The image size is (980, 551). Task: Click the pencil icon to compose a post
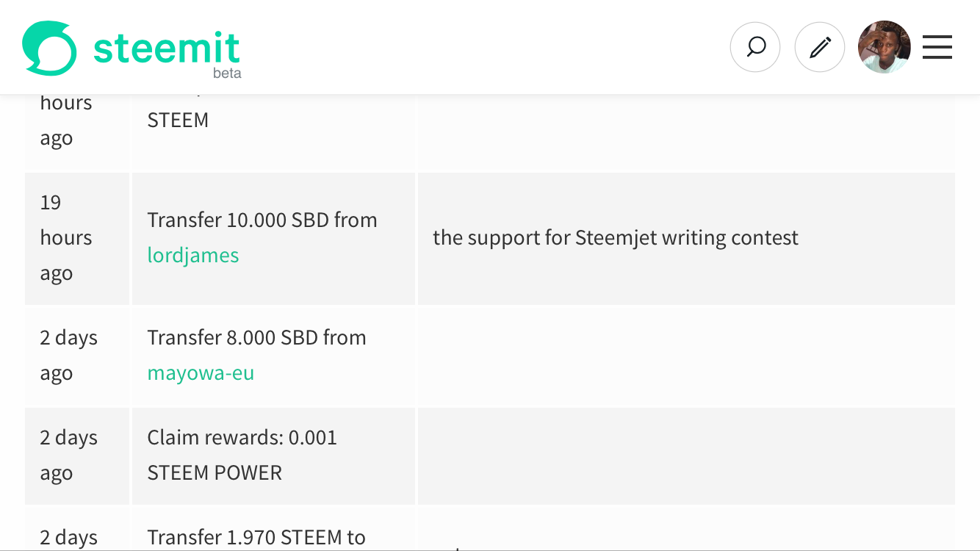tap(820, 48)
